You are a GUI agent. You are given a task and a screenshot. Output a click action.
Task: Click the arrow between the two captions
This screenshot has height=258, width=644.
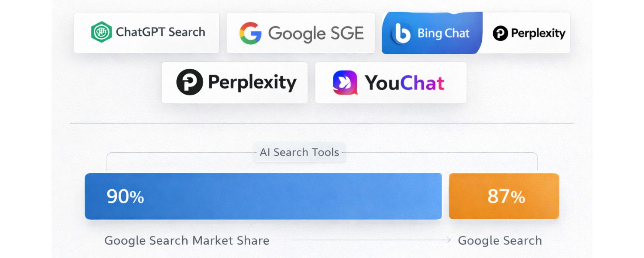(369, 240)
